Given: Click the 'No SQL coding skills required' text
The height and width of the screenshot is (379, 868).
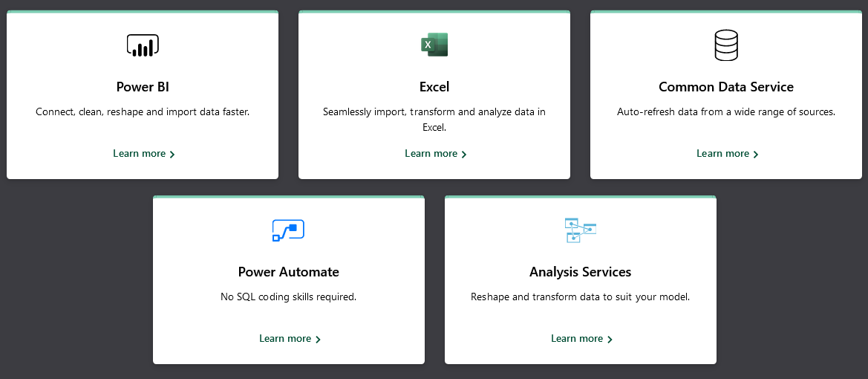Looking at the screenshot, I should coord(288,297).
